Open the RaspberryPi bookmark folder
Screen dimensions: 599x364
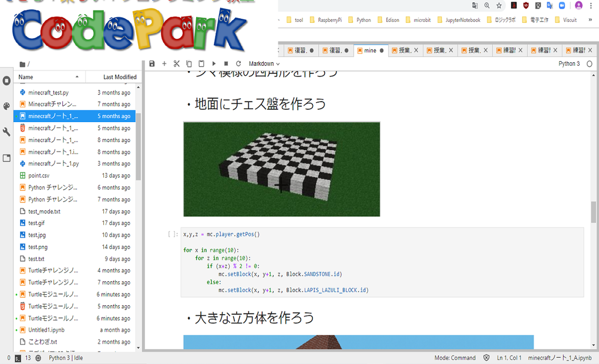326,20
